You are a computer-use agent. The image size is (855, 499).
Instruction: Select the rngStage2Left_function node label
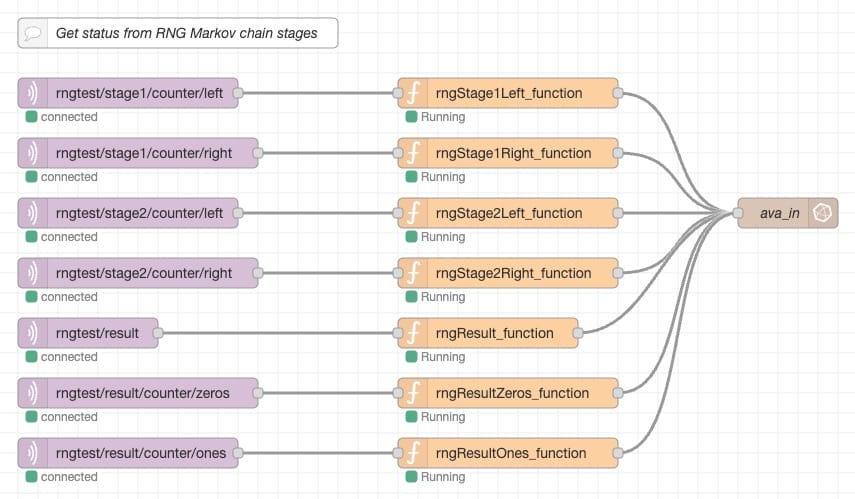coord(509,213)
